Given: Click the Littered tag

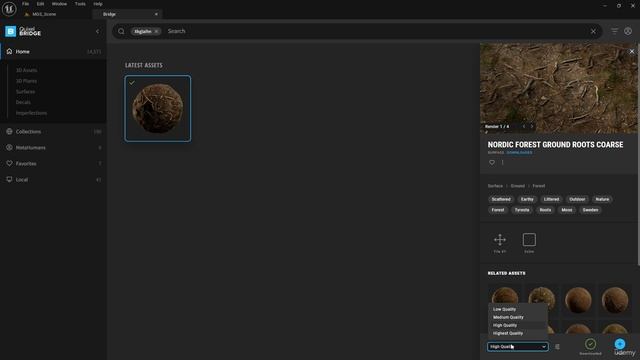Looking at the screenshot, I should [551, 199].
